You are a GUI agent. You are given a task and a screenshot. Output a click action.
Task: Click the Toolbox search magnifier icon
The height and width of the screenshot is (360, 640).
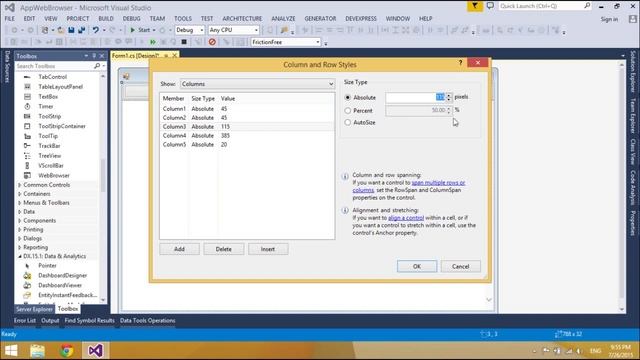pyautogui.click(x=97, y=66)
